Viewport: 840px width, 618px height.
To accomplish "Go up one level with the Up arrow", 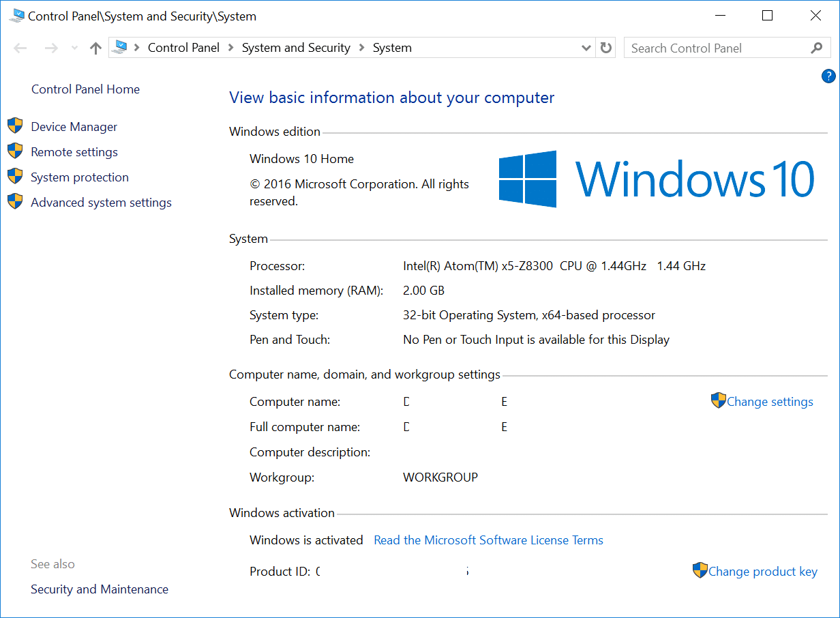I will coord(95,48).
